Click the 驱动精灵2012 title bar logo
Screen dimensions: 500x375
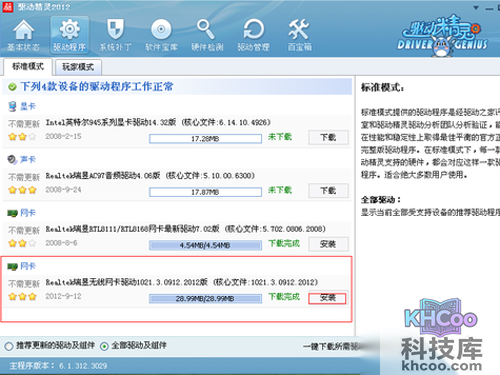tap(8, 7)
